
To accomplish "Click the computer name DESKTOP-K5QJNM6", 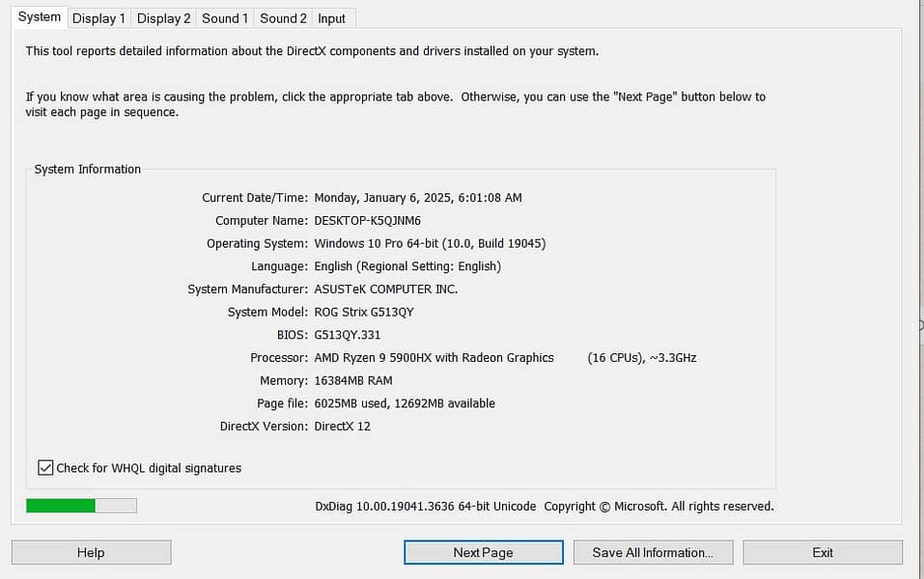I will [367, 221].
